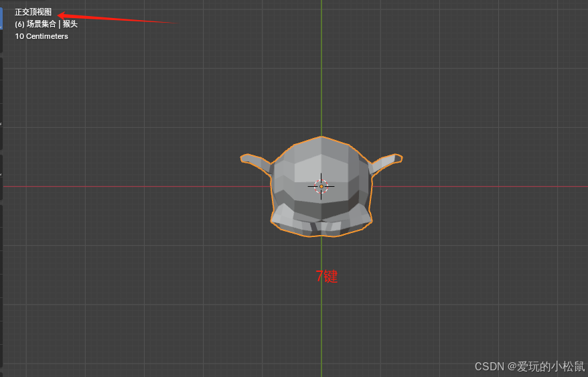Click the 正交顶视图 view label text
588x377 pixels.
(x=33, y=12)
